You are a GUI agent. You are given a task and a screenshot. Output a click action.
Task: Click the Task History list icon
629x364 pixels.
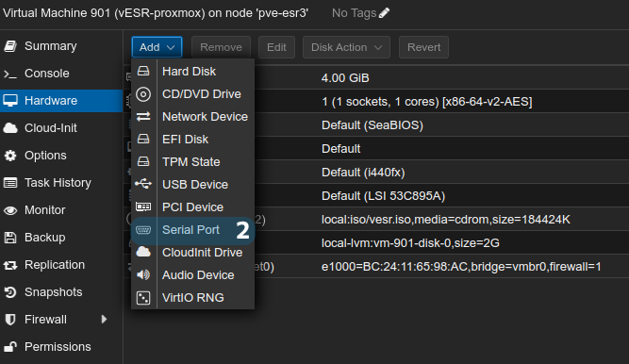click(x=10, y=183)
